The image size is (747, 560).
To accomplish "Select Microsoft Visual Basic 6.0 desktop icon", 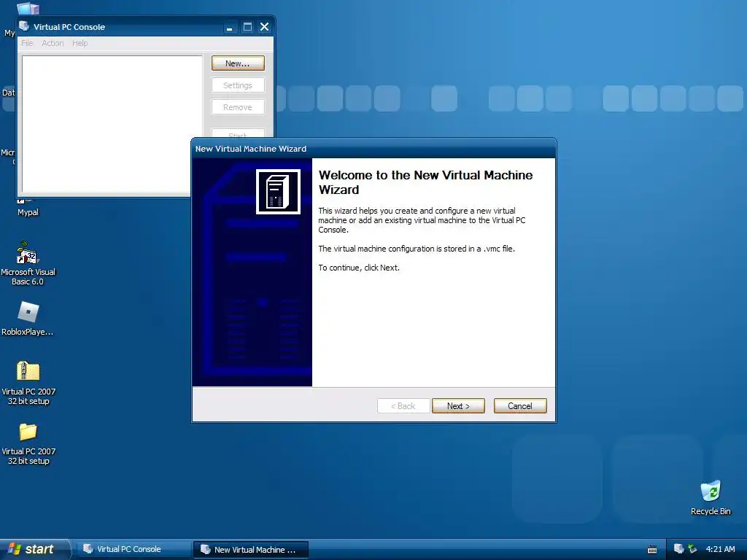I will click(28, 262).
